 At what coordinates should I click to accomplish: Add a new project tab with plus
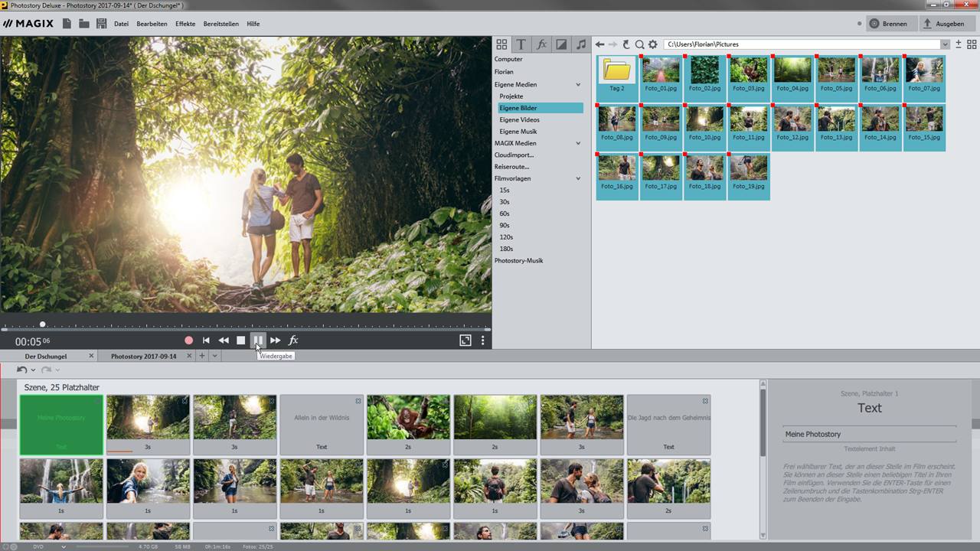click(x=202, y=356)
